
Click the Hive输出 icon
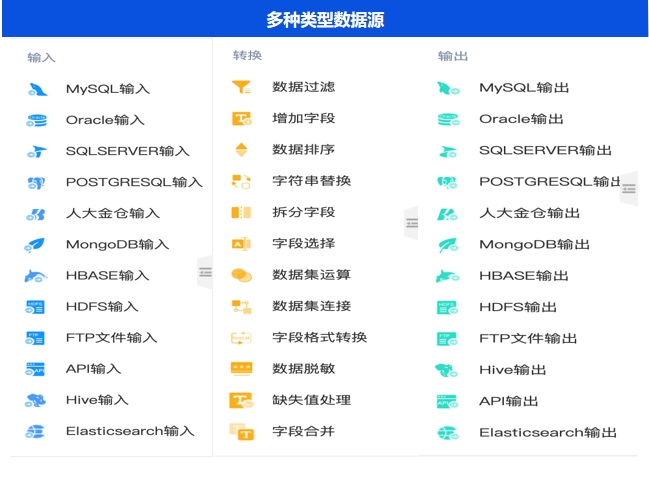point(447,370)
